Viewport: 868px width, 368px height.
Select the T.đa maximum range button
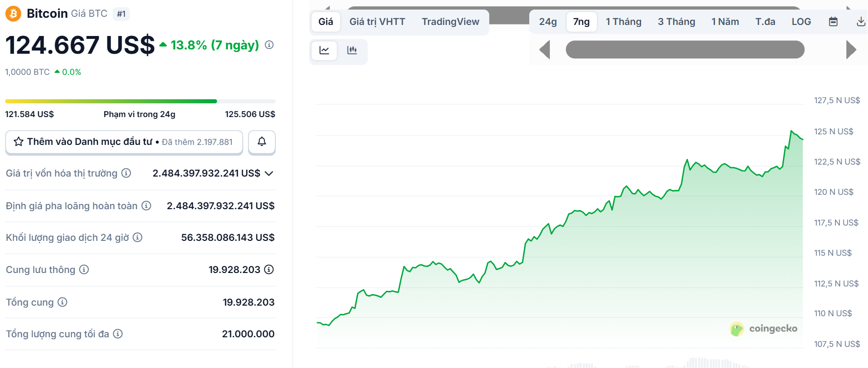point(765,22)
